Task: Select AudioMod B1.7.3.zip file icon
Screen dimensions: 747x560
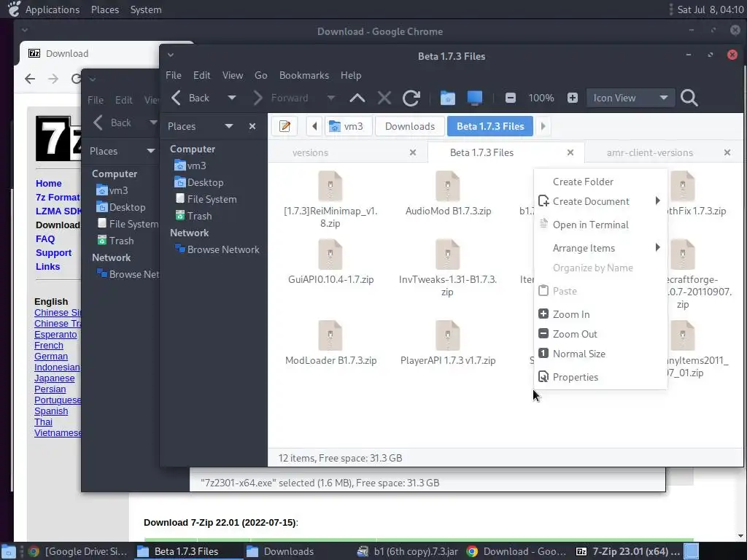Action: tap(447, 186)
